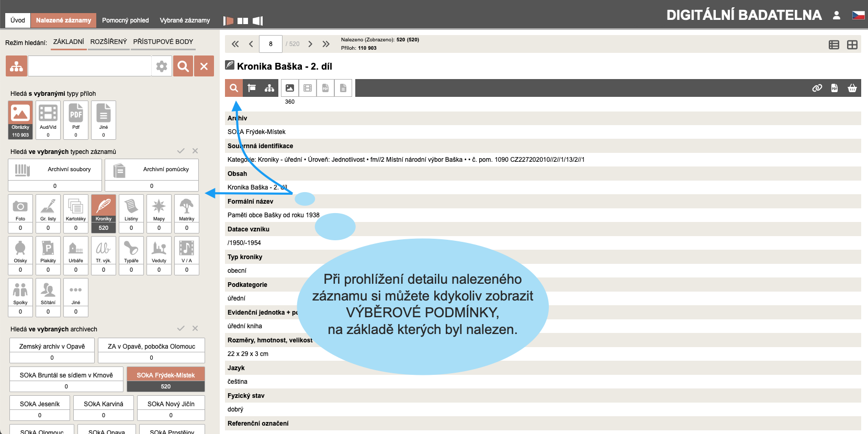Image resolution: width=868 pixels, height=434 pixels.
Task: Select SOkA Jeseník archive
Action: point(40,408)
